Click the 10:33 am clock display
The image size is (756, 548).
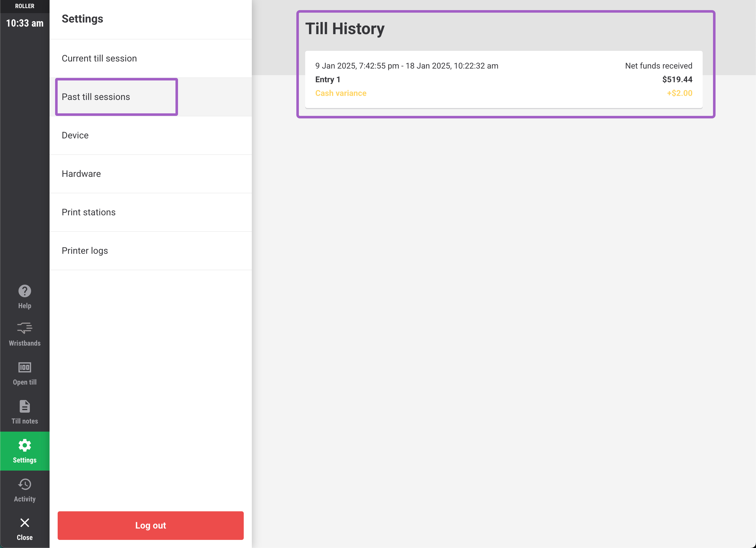25,23
